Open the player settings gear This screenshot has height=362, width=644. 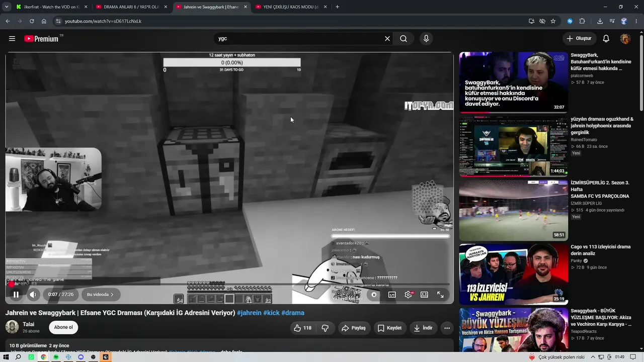click(408, 295)
